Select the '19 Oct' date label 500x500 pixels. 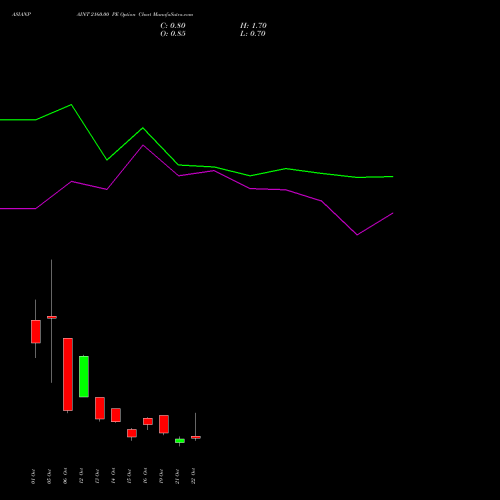click(161, 476)
